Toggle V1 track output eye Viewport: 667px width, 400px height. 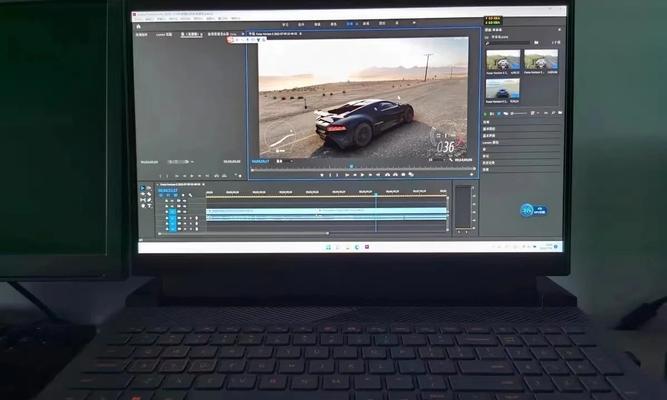tap(185, 211)
